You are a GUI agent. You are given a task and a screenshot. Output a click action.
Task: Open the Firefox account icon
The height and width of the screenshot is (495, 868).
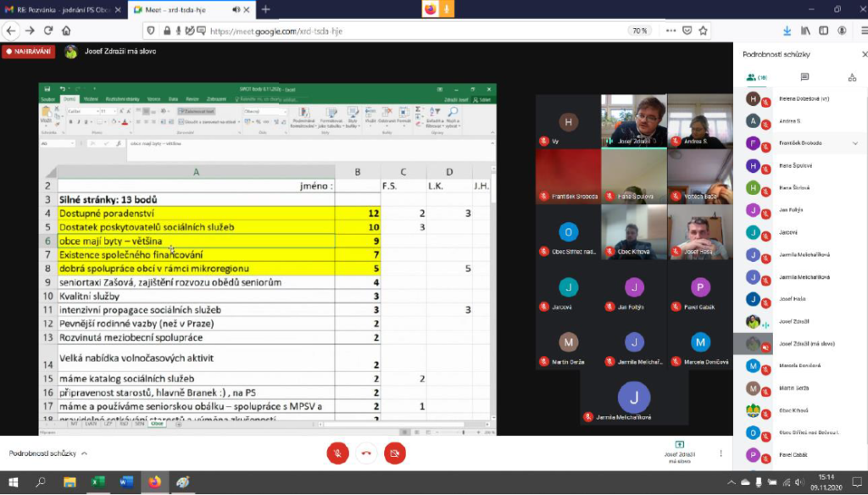point(842,31)
